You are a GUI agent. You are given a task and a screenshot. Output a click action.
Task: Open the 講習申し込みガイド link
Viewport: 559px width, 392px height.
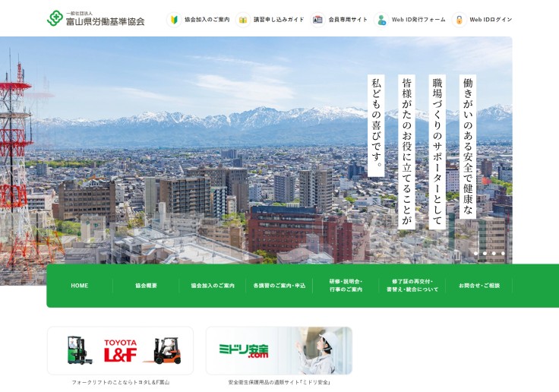279,20
